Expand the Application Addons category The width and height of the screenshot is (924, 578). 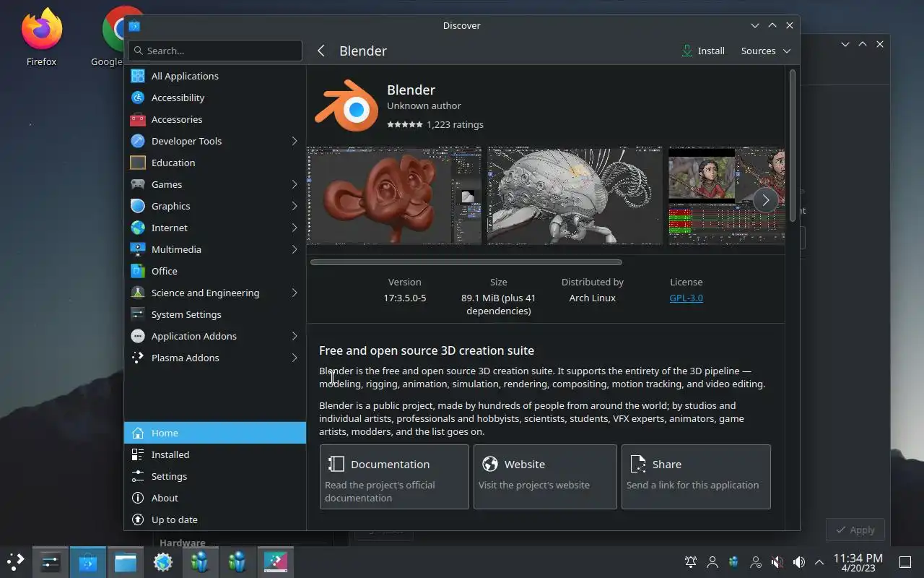tap(295, 336)
